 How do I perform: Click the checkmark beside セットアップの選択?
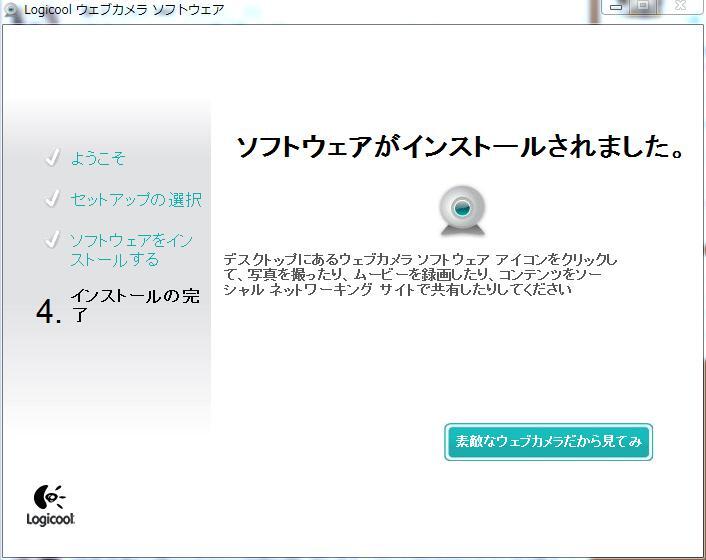[52, 198]
